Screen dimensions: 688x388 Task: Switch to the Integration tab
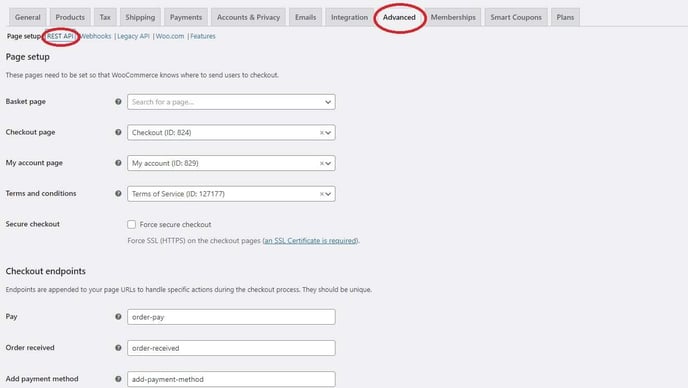click(349, 17)
